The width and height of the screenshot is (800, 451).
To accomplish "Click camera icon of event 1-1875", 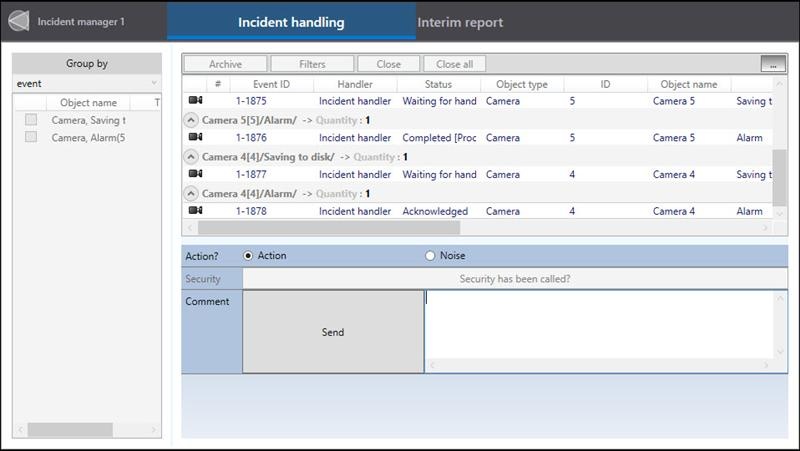I will tap(195, 100).
